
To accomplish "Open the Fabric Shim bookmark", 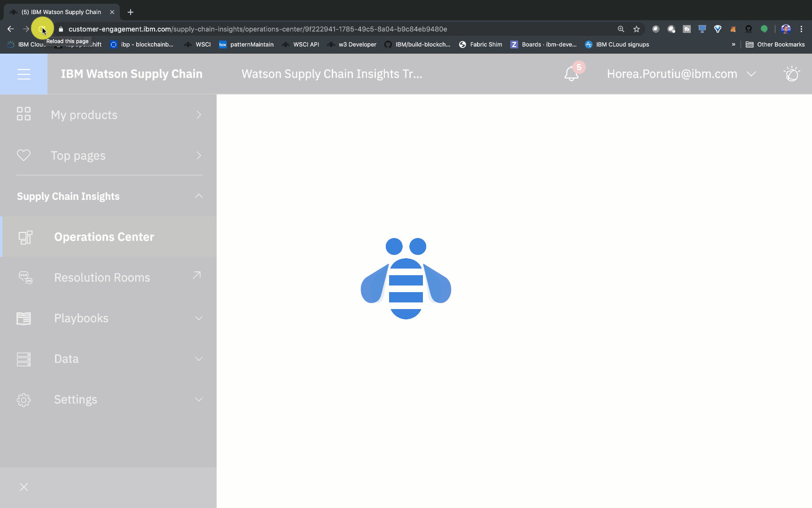I will tap(480, 45).
